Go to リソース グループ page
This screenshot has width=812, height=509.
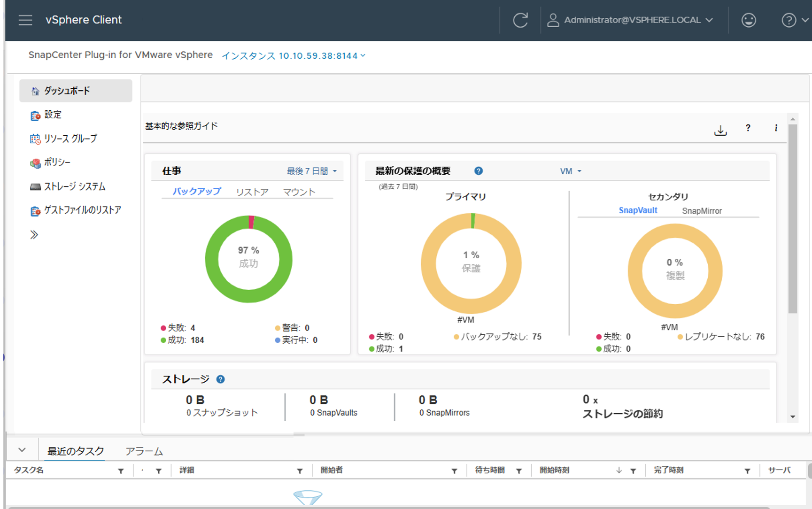click(x=70, y=139)
